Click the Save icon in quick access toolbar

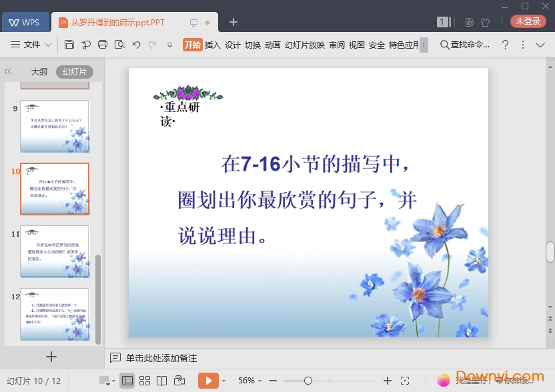pos(70,45)
